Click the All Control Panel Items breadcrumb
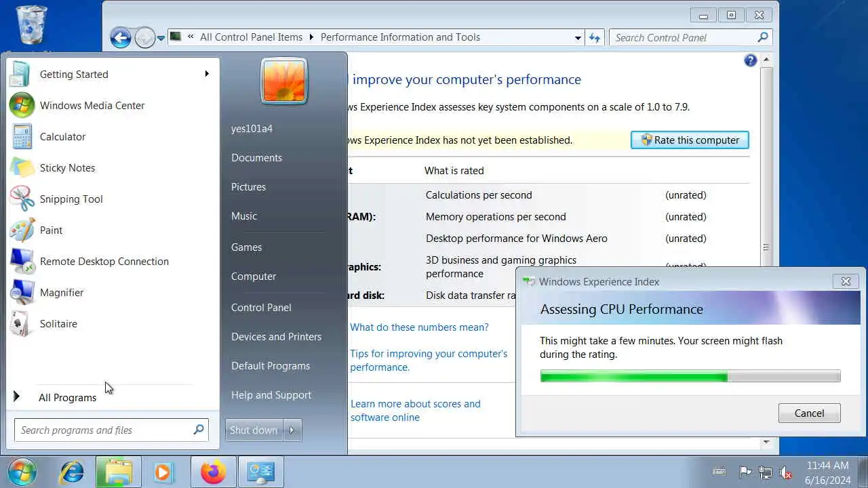 click(x=251, y=37)
